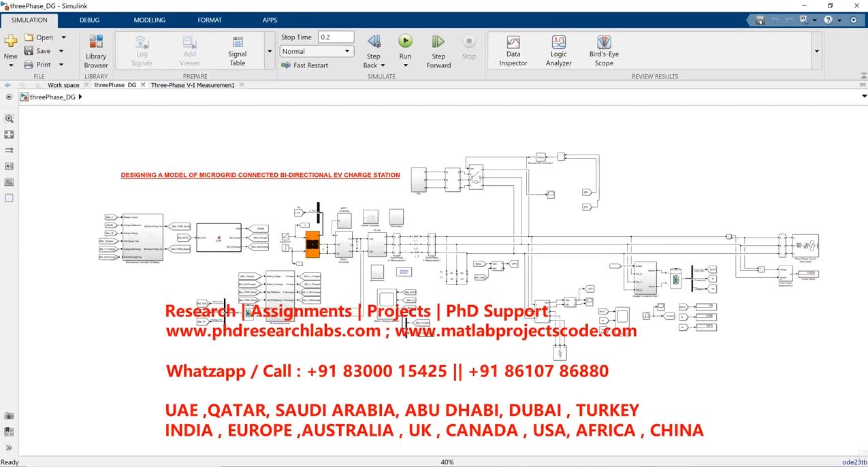868x467 pixels.
Task: Expand the Run dropdown arrow
Action: click(405, 65)
